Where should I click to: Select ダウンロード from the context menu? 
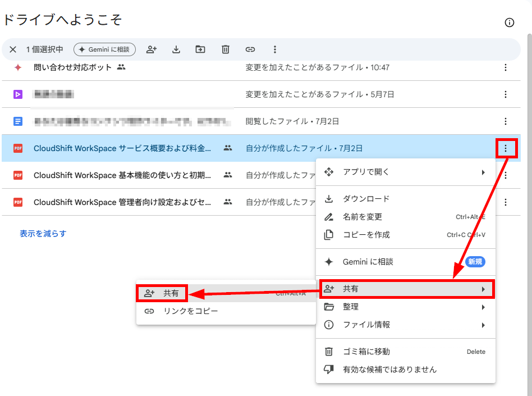[405, 199]
